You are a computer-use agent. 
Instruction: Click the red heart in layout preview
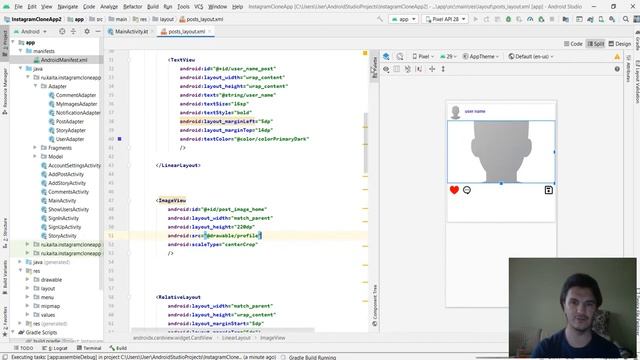pos(454,190)
